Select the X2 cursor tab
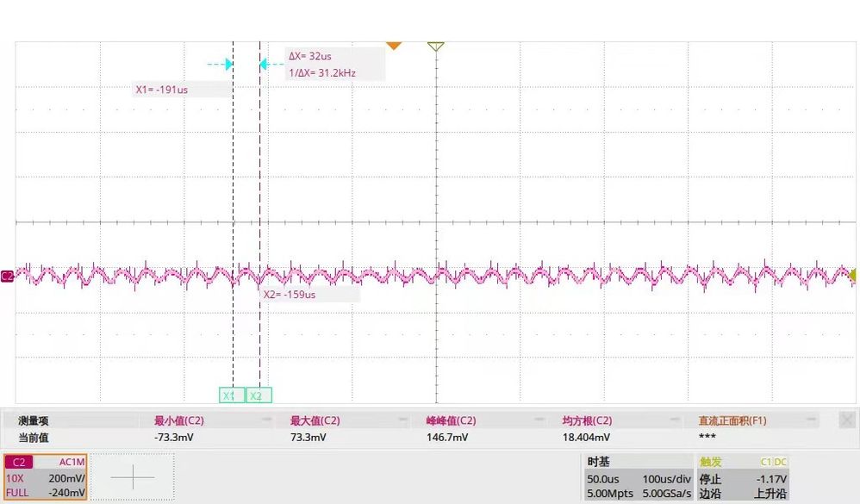Screen dimensions: 860x504 click(x=257, y=395)
